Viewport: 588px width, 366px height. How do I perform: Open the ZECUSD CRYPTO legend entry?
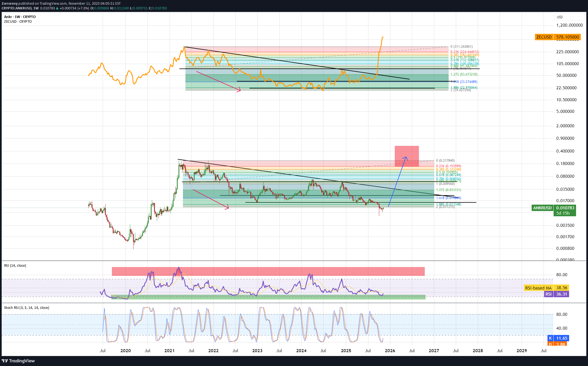tap(18, 22)
